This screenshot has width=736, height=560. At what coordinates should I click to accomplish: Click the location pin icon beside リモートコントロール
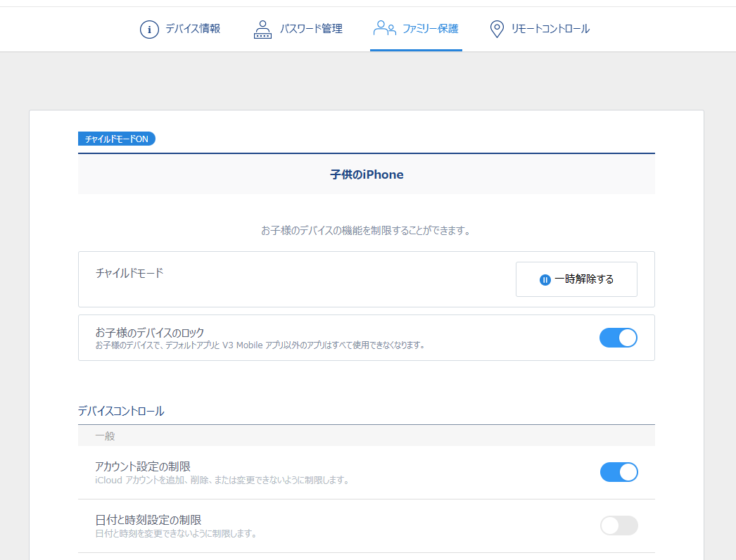(x=497, y=29)
